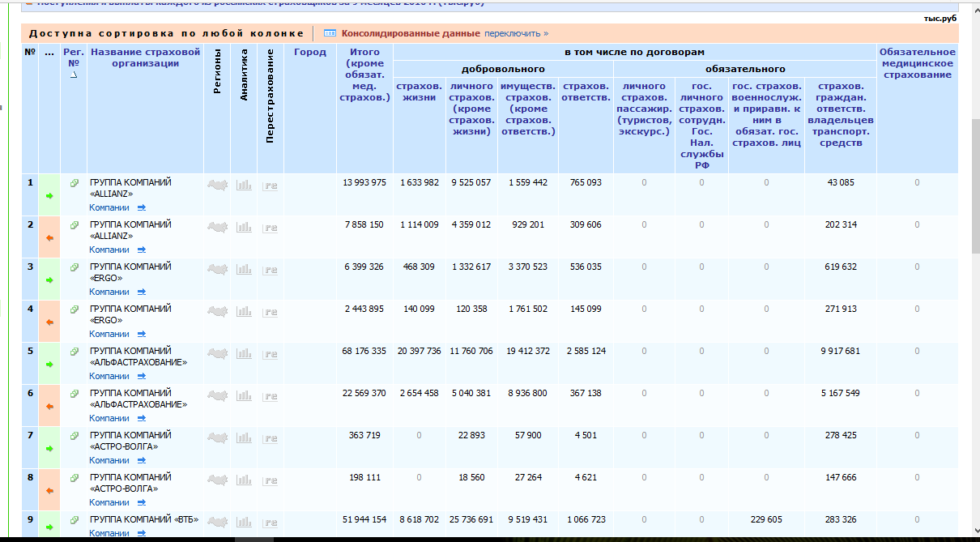Open analytics chart icon in row 1
The image size is (980, 542).
pyautogui.click(x=244, y=185)
